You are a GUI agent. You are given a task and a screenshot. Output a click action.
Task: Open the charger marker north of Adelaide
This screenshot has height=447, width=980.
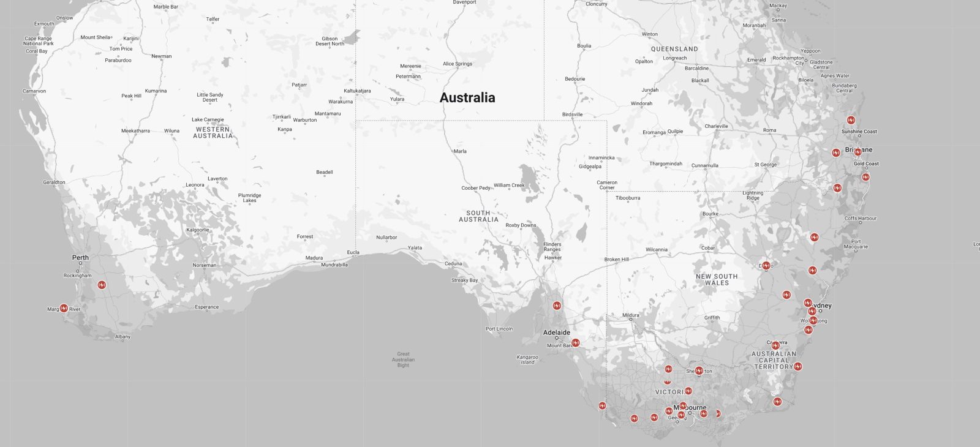click(557, 306)
